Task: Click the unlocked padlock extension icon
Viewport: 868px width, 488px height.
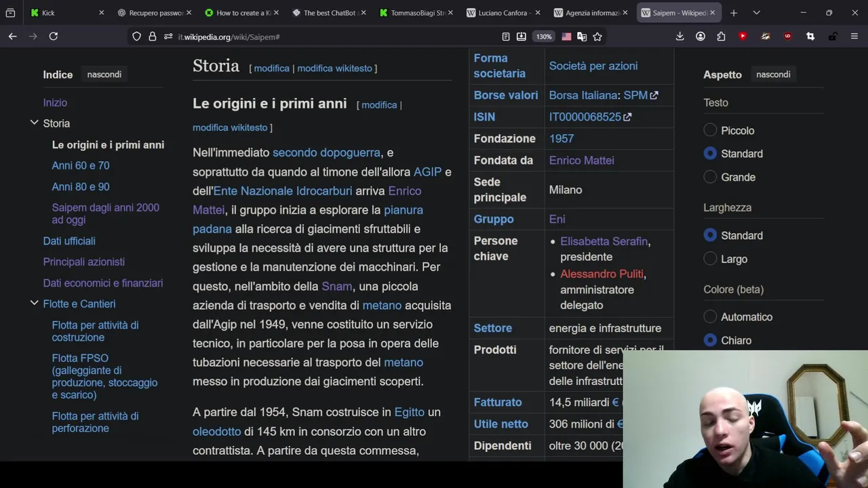Action: (832, 37)
